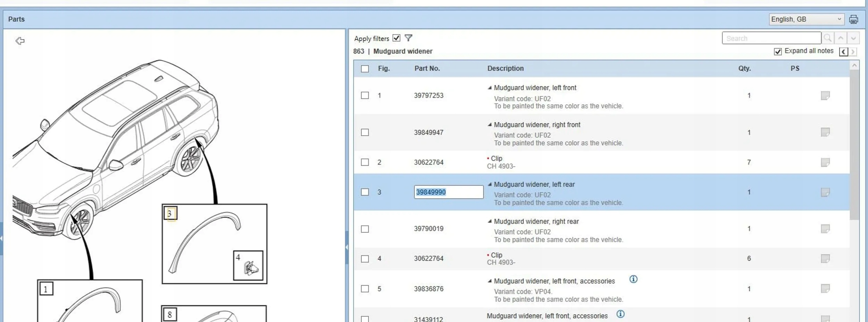Check the box for part 39849947
The width and height of the screenshot is (868, 322).
(x=365, y=133)
